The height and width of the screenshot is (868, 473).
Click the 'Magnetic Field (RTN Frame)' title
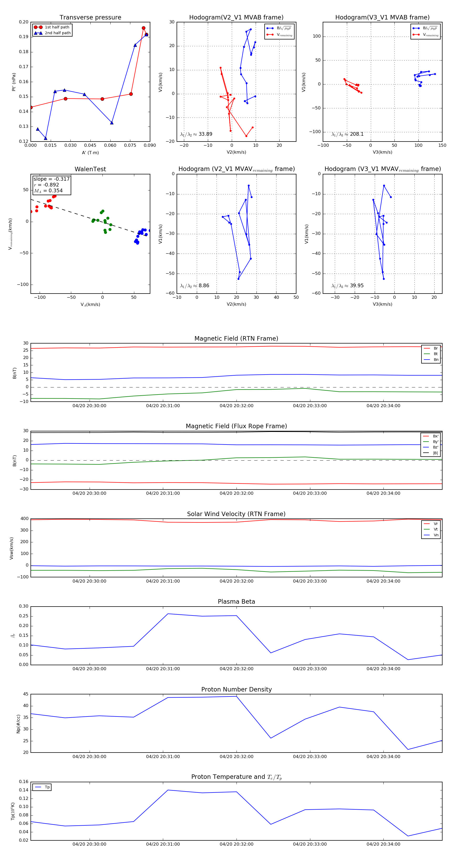pos(236,339)
